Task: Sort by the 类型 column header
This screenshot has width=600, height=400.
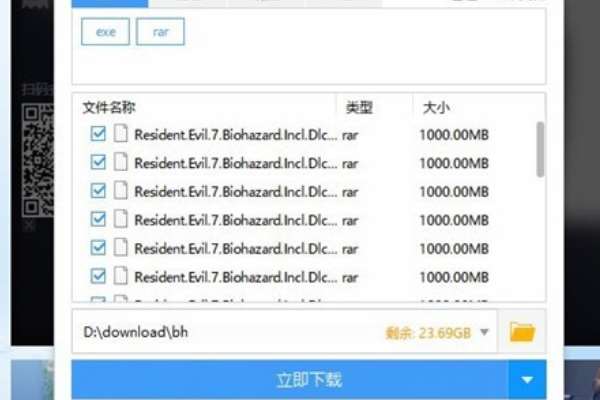Action: [359, 108]
